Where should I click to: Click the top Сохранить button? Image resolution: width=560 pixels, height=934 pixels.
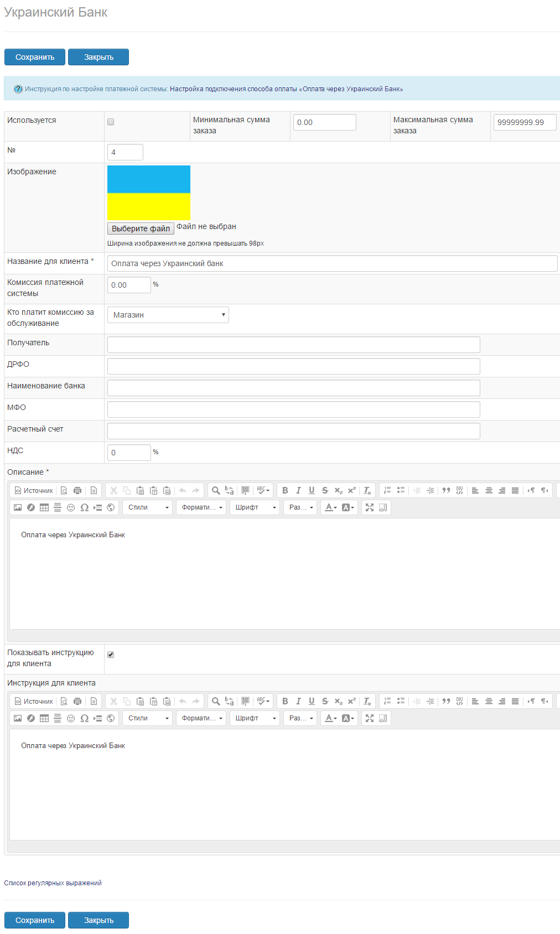[35, 57]
